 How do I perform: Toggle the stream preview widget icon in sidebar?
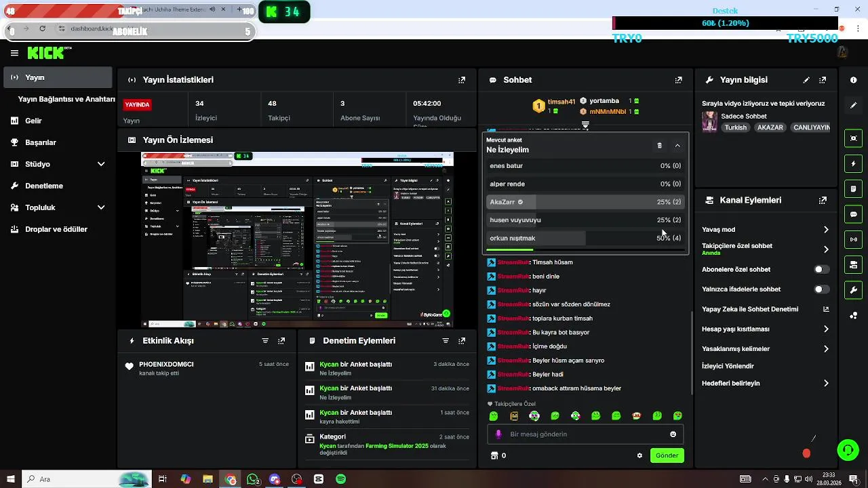(x=853, y=138)
